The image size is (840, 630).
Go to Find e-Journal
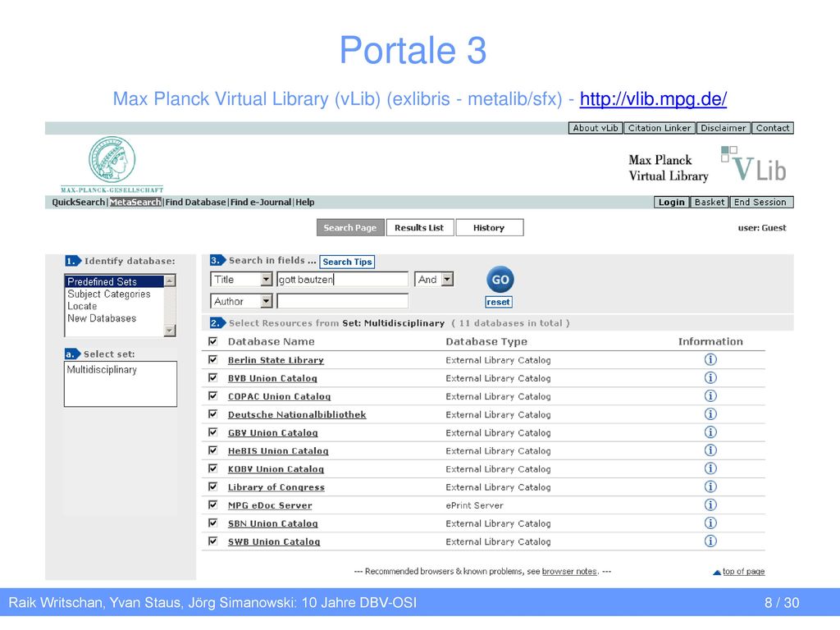pos(261,202)
